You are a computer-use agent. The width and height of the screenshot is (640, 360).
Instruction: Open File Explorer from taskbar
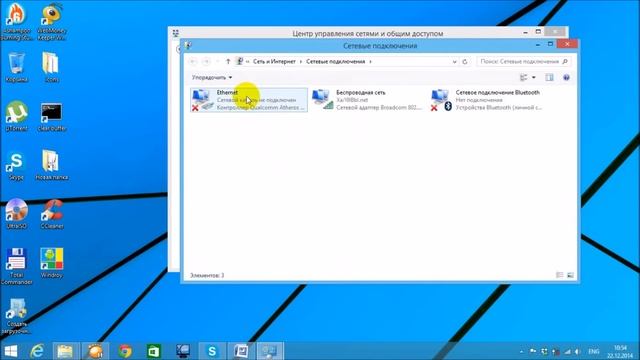[x=65, y=351]
